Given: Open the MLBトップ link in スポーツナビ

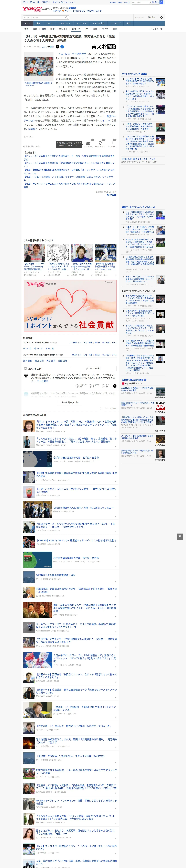Looking at the screenshot, I should [x=77, y=355].
